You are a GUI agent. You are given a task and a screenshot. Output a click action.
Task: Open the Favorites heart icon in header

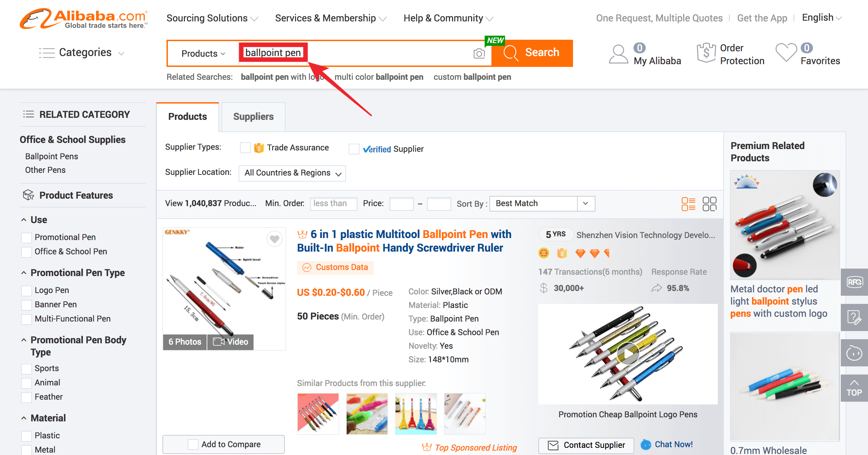[x=786, y=53]
